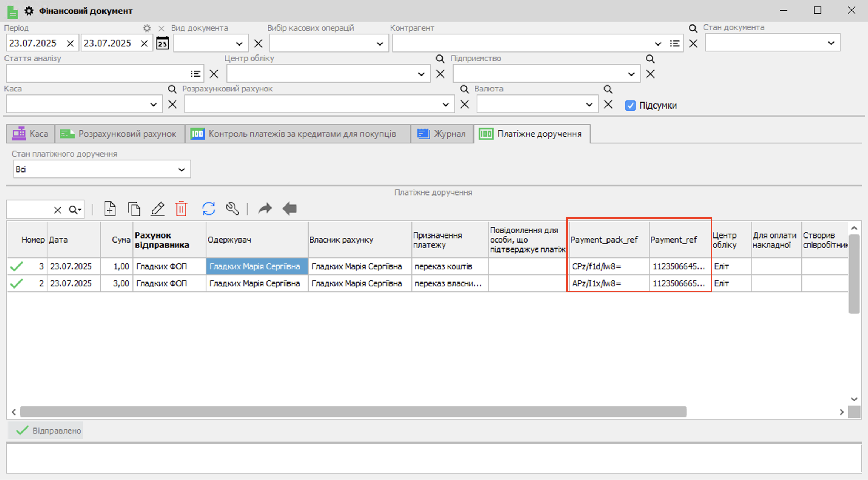Click the new document toolbar icon
Viewport: 868px width, 480px height.
click(110, 209)
